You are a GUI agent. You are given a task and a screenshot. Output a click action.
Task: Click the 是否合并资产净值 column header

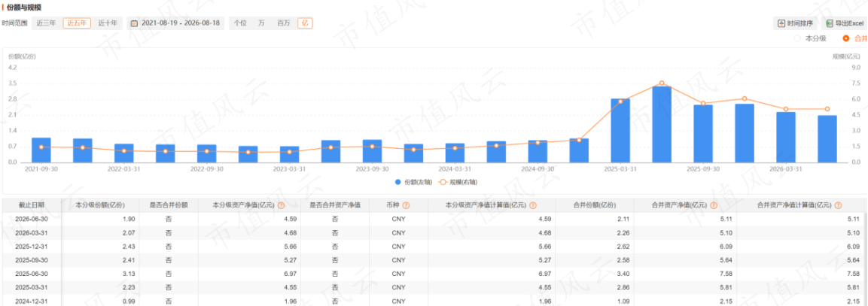pos(335,205)
